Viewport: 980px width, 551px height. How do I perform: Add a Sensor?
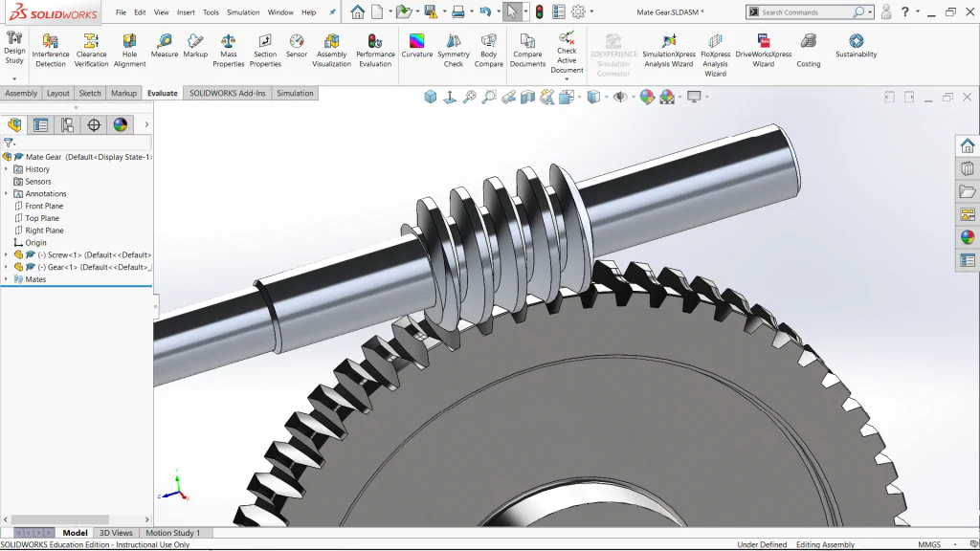tap(297, 46)
